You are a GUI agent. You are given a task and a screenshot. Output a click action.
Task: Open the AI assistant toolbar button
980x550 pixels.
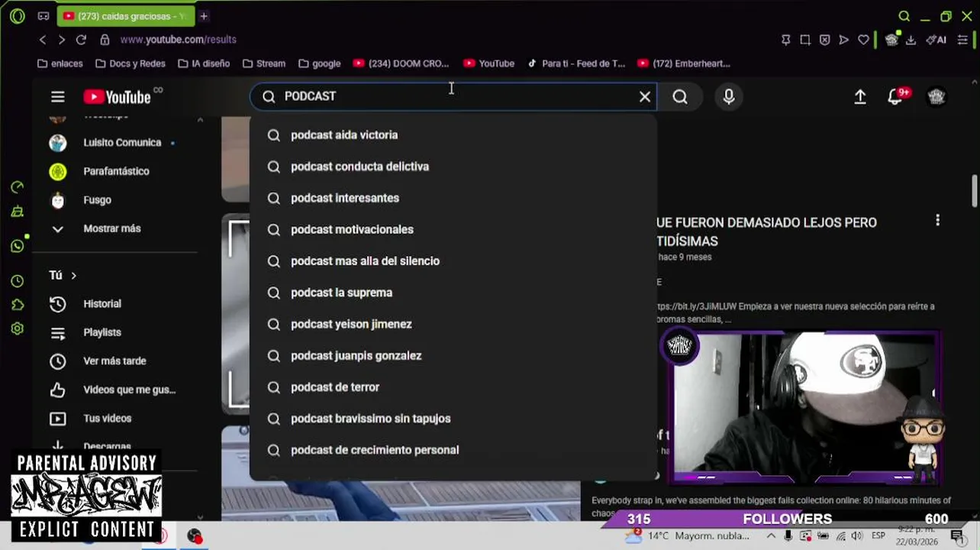(x=936, y=40)
